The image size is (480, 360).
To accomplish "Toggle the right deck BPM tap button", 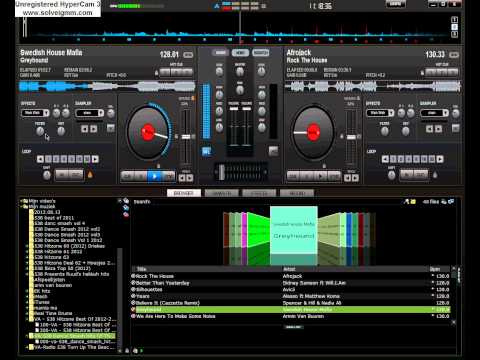I will (x=454, y=55).
